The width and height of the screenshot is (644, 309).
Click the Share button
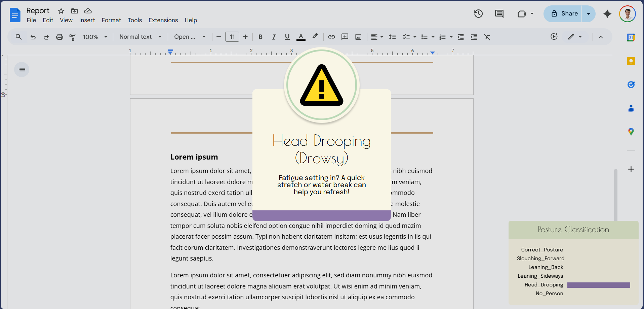coord(563,14)
